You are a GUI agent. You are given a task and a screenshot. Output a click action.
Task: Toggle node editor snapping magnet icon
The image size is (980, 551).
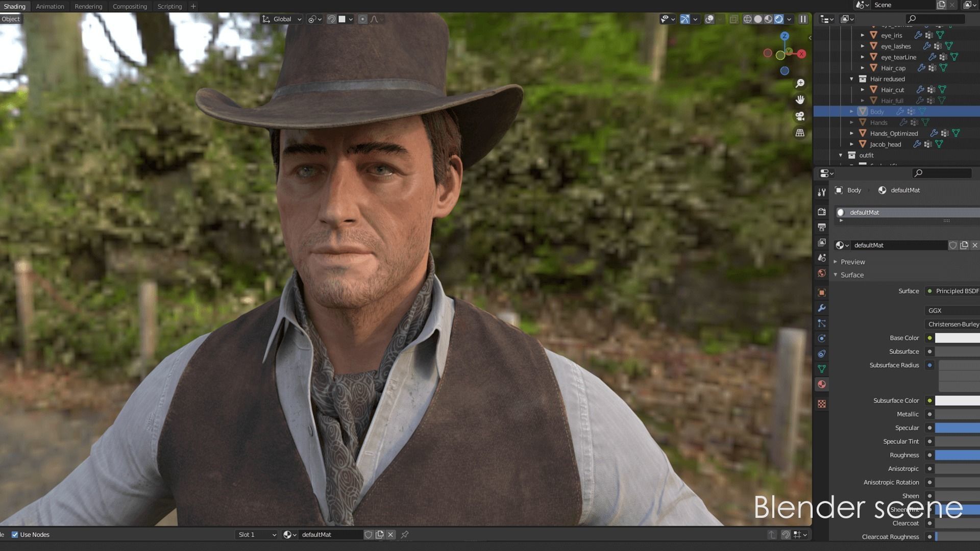[x=786, y=535]
